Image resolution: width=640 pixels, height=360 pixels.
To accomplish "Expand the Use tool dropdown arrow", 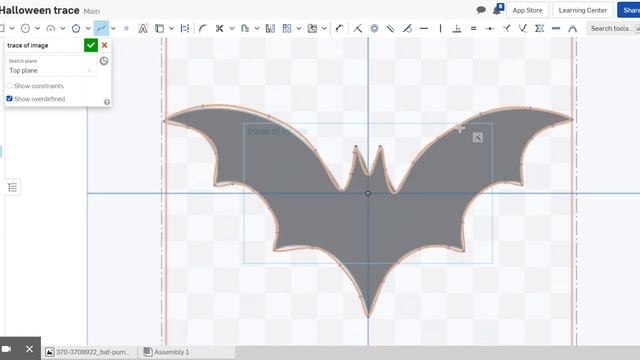I will (x=172, y=28).
